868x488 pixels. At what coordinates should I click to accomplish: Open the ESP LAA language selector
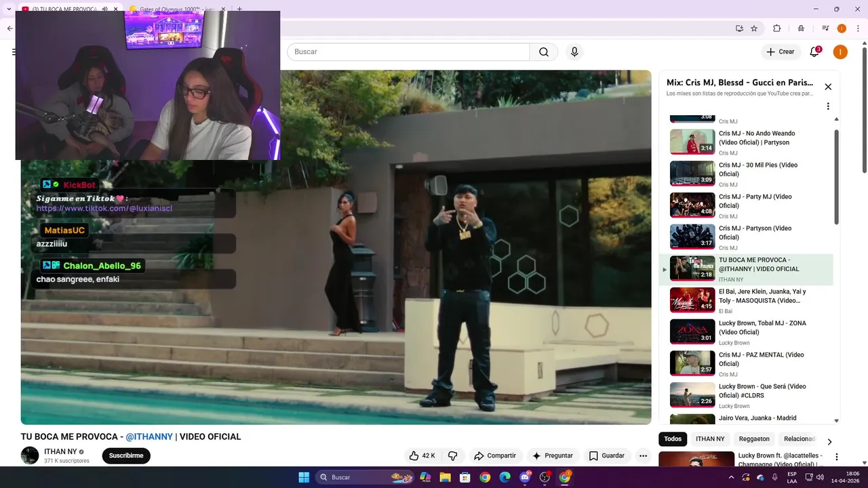(791, 477)
